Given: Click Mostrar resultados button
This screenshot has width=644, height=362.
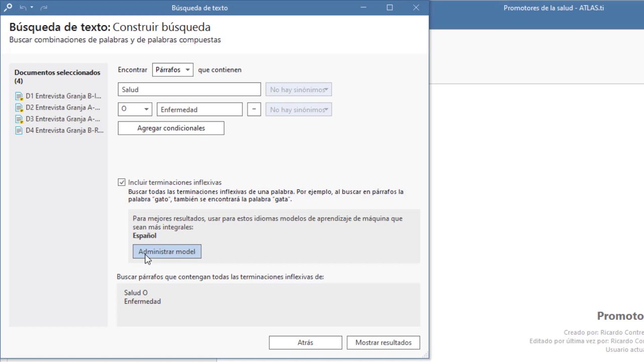Looking at the screenshot, I should [x=383, y=342].
